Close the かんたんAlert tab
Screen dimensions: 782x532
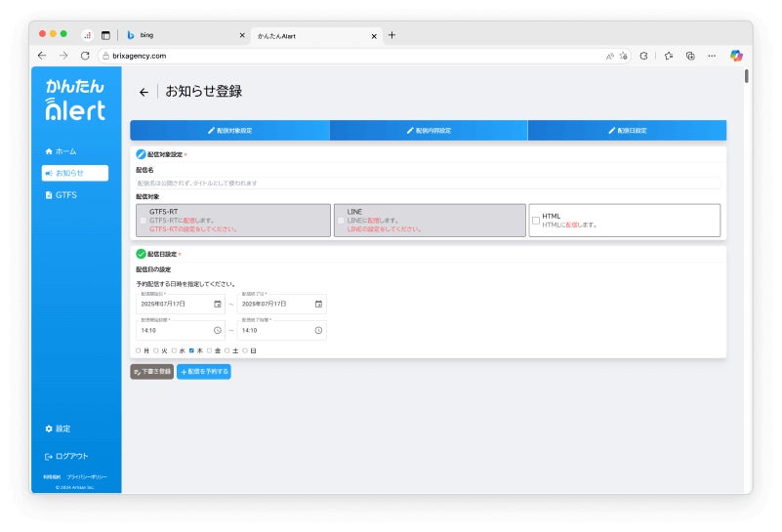(374, 36)
